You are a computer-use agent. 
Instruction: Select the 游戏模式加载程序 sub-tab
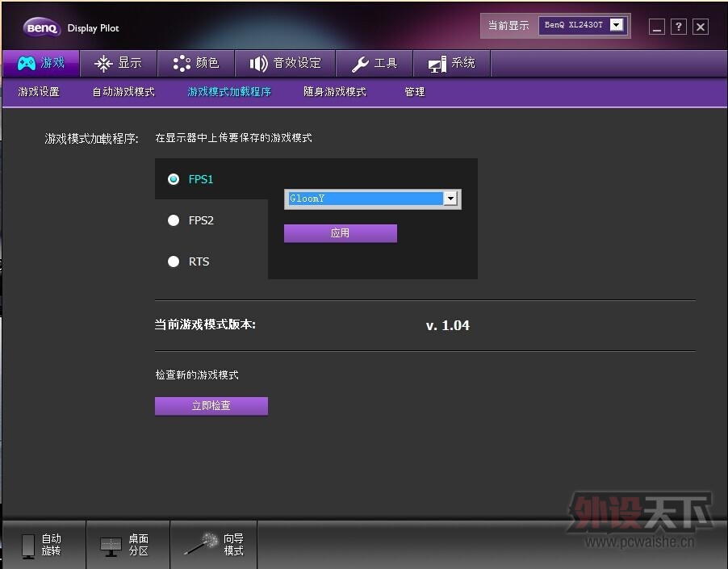229,92
